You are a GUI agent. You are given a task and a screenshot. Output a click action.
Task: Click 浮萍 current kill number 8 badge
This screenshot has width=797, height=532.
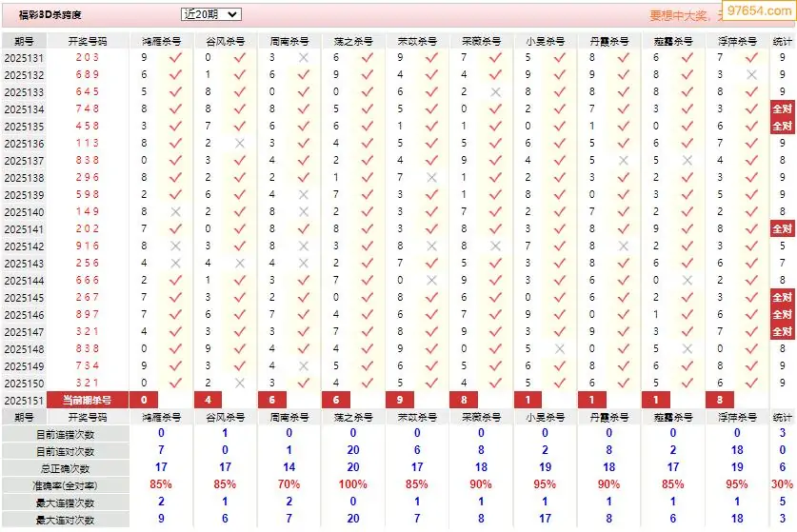720,400
